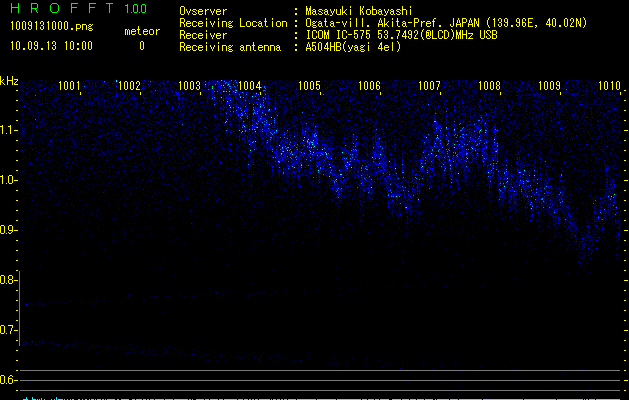
Task: Click the version number 1.0.0
Action: pyautogui.click(x=135, y=8)
